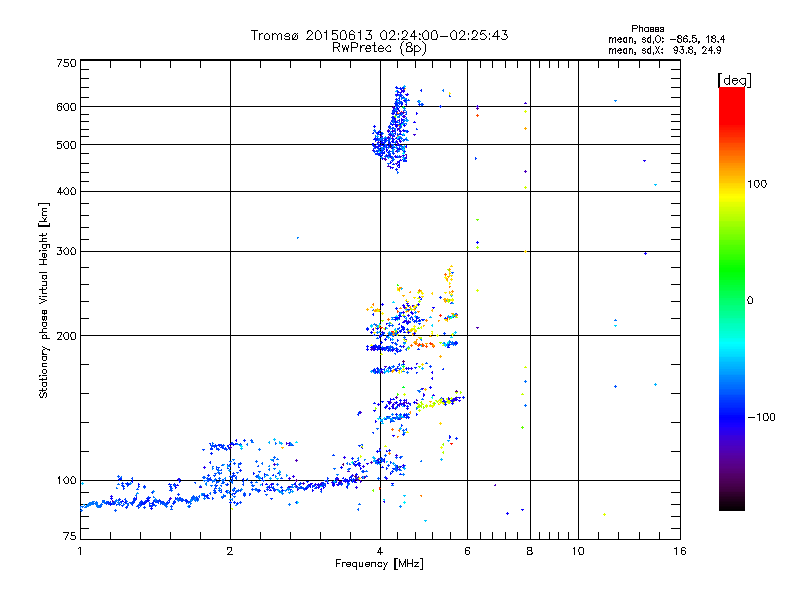Image resolution: width=800 pixels, height=600 pixels.
Task: Click the y-axis tick label '600'
Action: pyautogui.click(x=66, y=107)
